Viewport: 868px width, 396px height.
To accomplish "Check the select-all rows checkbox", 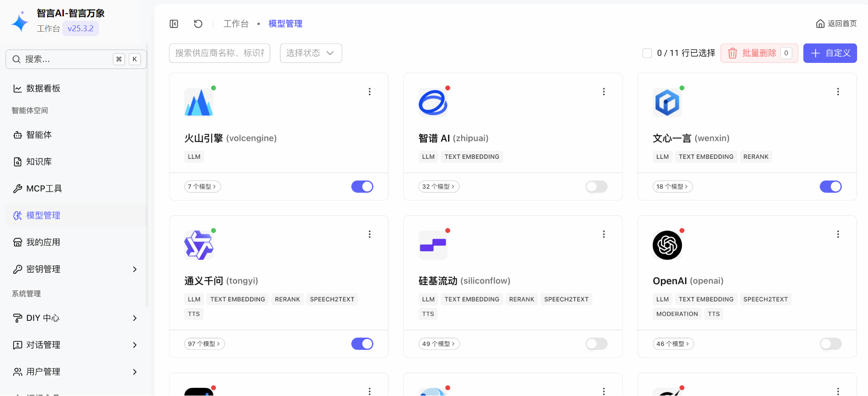I will (647, 53).
